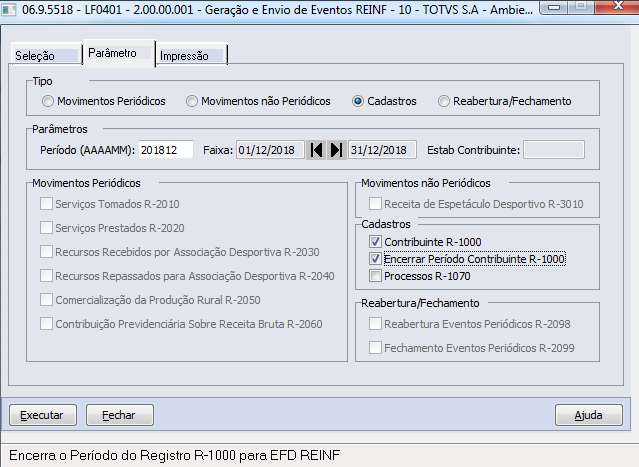This screenshot has height=467, width=639.
Task: Check Comercialização da Produção Rural R-2050
Action: coord(46,300)
